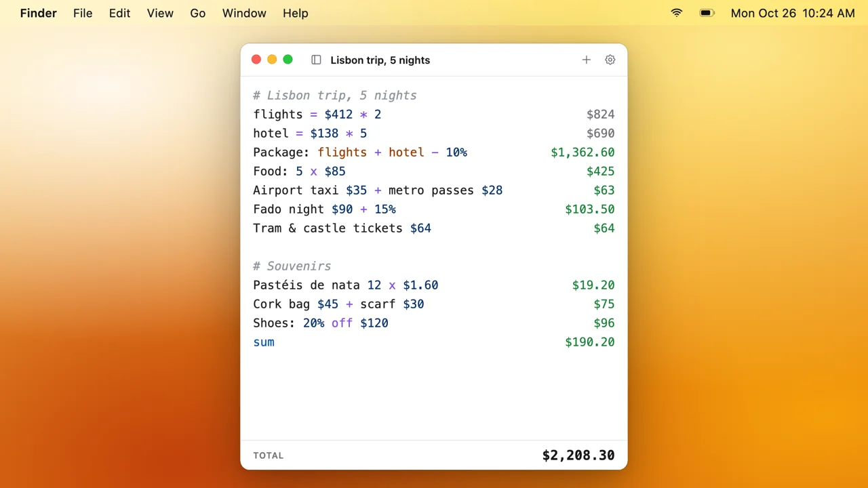Viewport: 868px width, 488px height.
Task: Click the $690 hotel result
Action: [601, 134]
